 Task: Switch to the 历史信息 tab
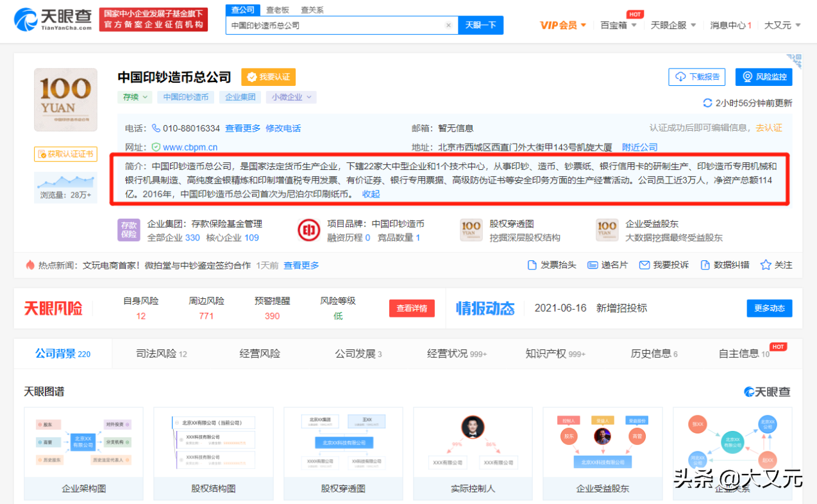point(654,353)
